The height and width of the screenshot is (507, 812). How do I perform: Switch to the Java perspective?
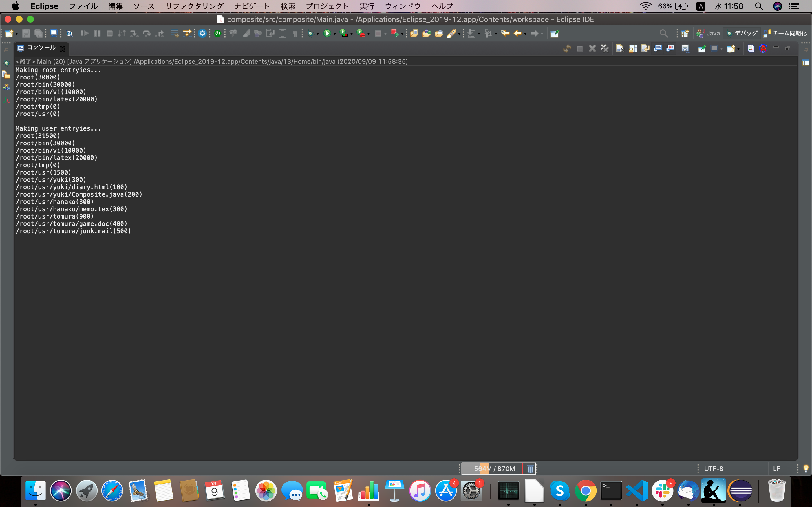click(x=708, y=33)
